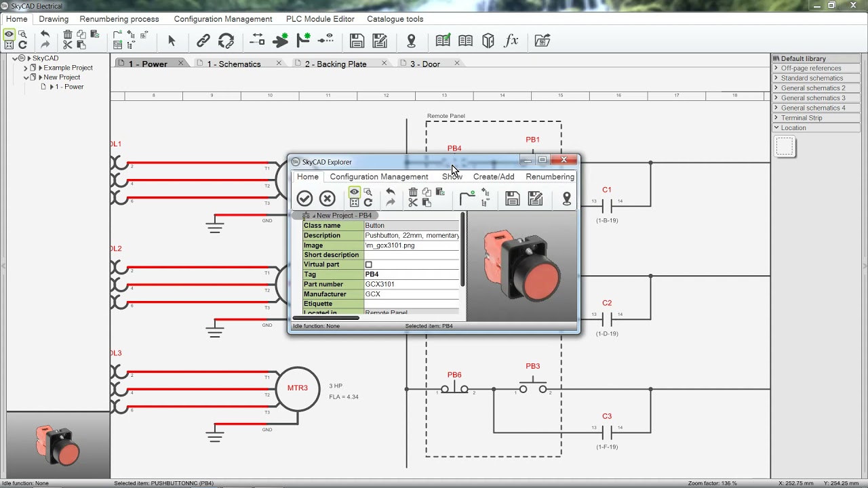
Task: Click the location pin in main toolbar
Action: 411,41
